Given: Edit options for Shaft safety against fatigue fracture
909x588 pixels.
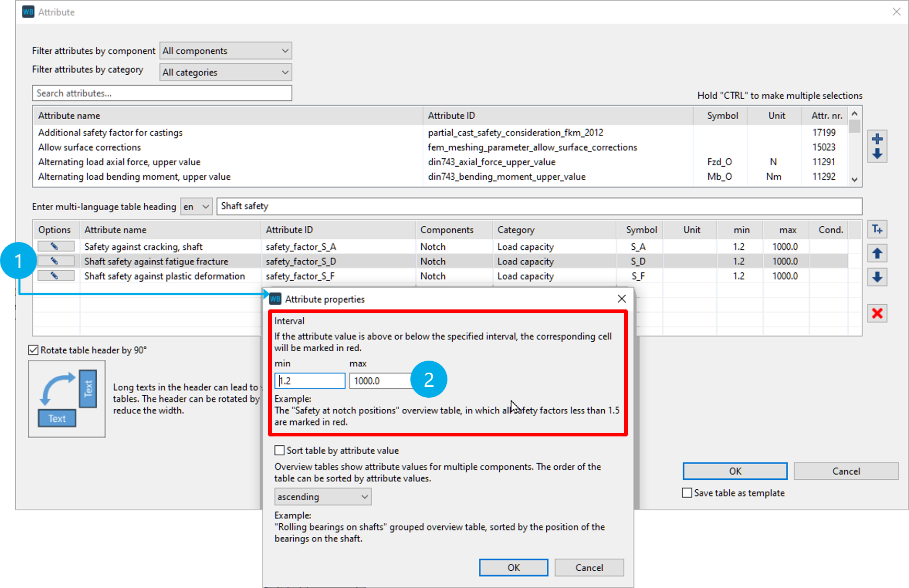Looking at the screenshot, I should 55,261.
